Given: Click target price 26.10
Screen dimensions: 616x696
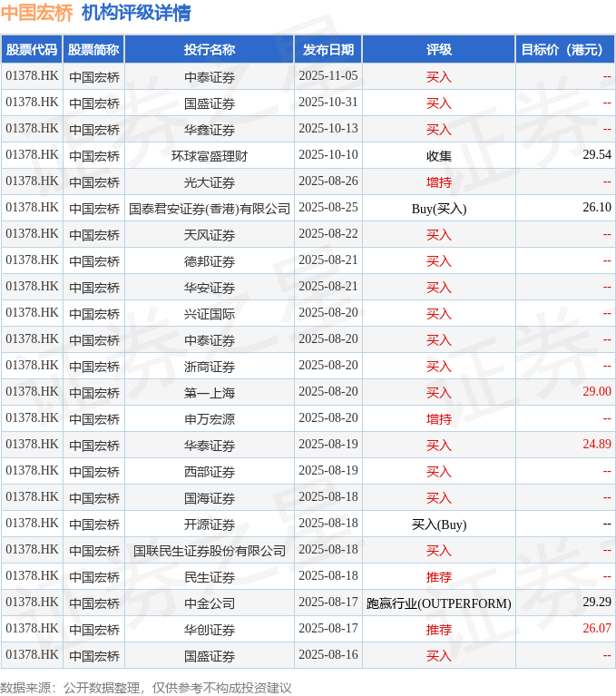Looking at the screenshot, I should click(597, 207).
